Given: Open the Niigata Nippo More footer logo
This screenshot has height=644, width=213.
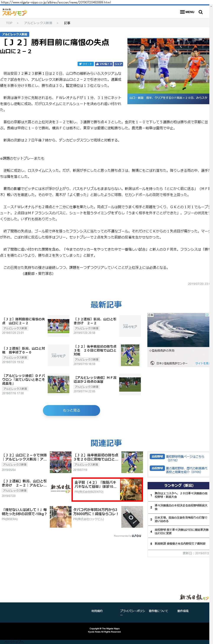Looking at the screenshot, I should tap(194, 597).
